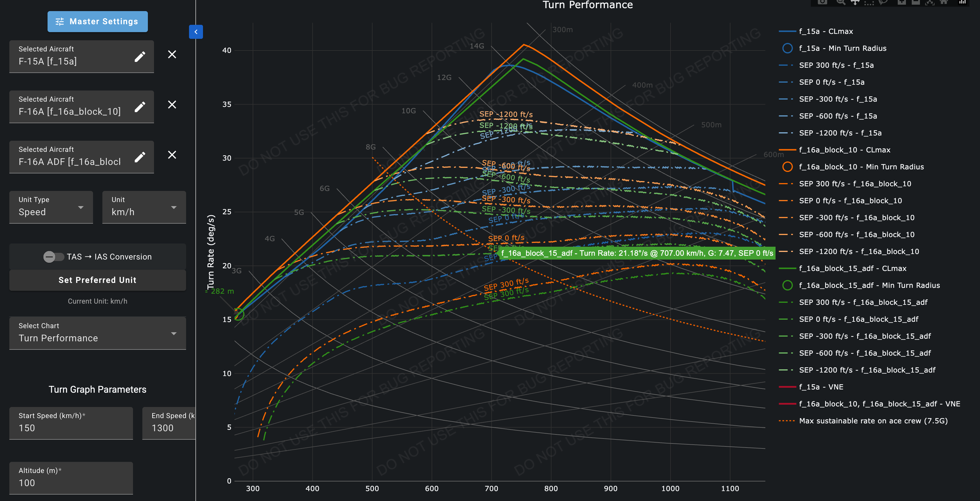Delete the F-16A ADF aircraft entry

(172, 155)
